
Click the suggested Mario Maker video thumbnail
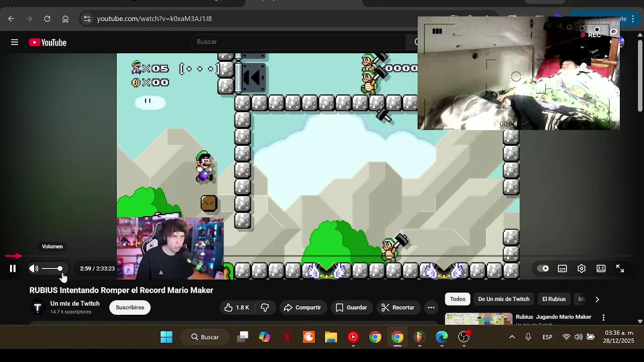(478, 319)
